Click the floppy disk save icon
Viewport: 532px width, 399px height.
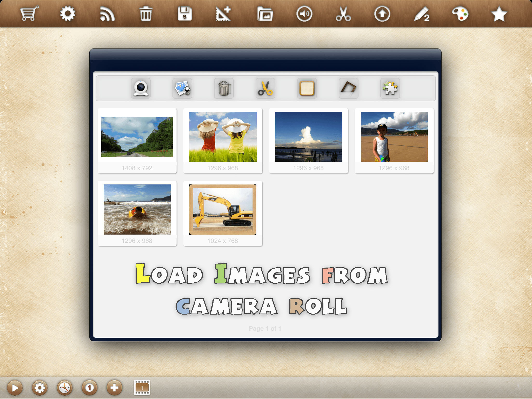(x=184, y=14)
